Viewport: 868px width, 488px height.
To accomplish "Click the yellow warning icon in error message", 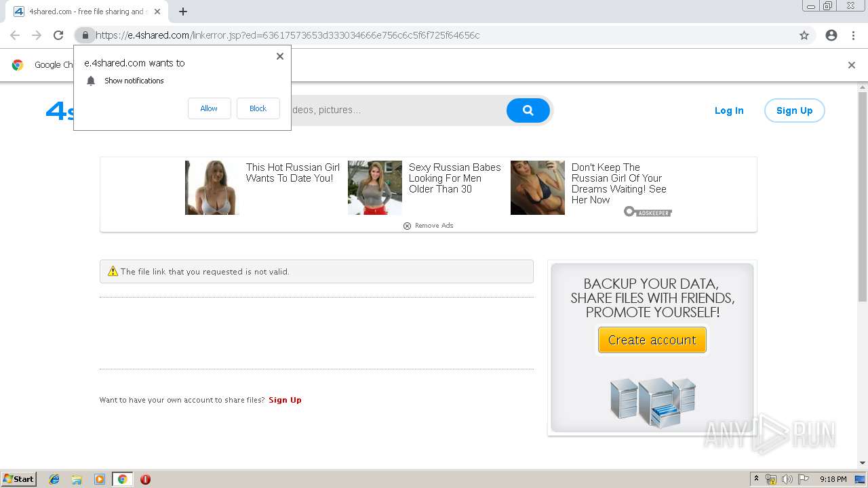I will pos(113,271).
